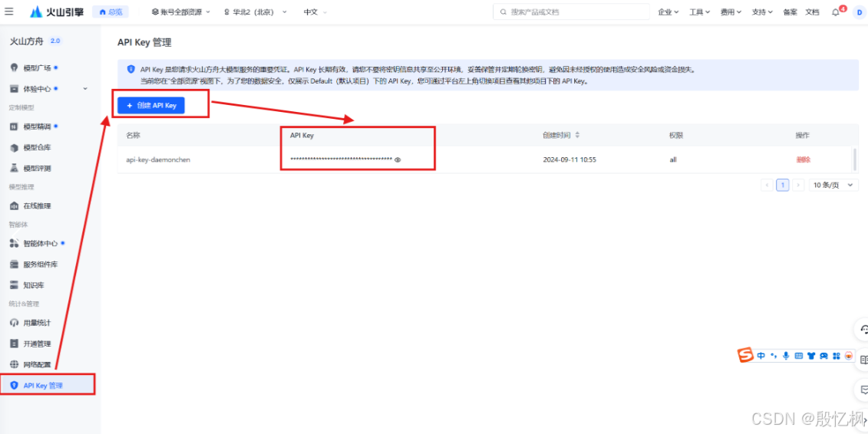Reveal the hidden API Key with eye icon
The width and height of the screenshot is (868, 434).
(x=397, y=159)
